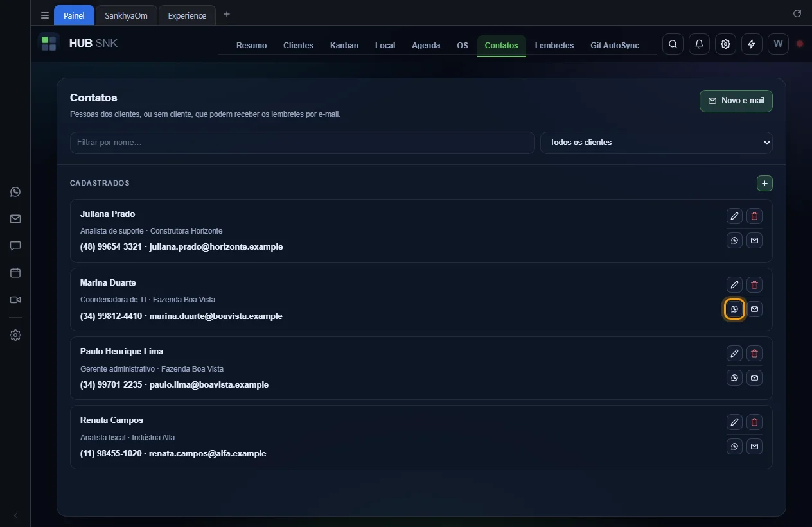The width and height of the screenshot is (812, 527).
Task: Collapse the sidebar with the bottom chevron
Action: (15, 515)
